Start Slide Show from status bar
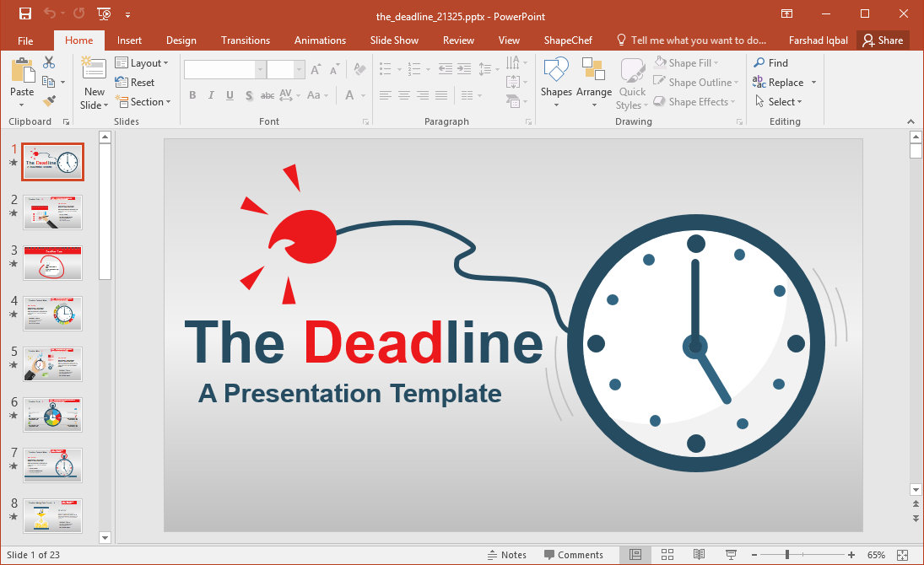 (731, 555)
